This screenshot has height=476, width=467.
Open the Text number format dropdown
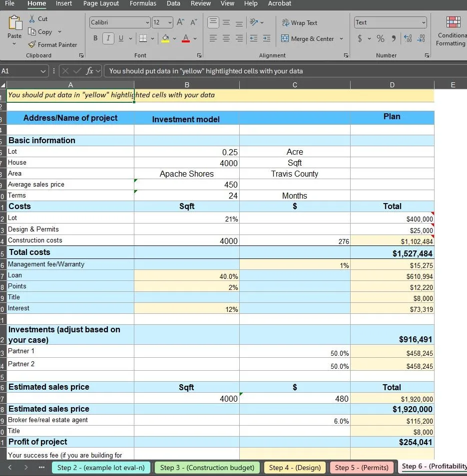[x=423, y=22]
